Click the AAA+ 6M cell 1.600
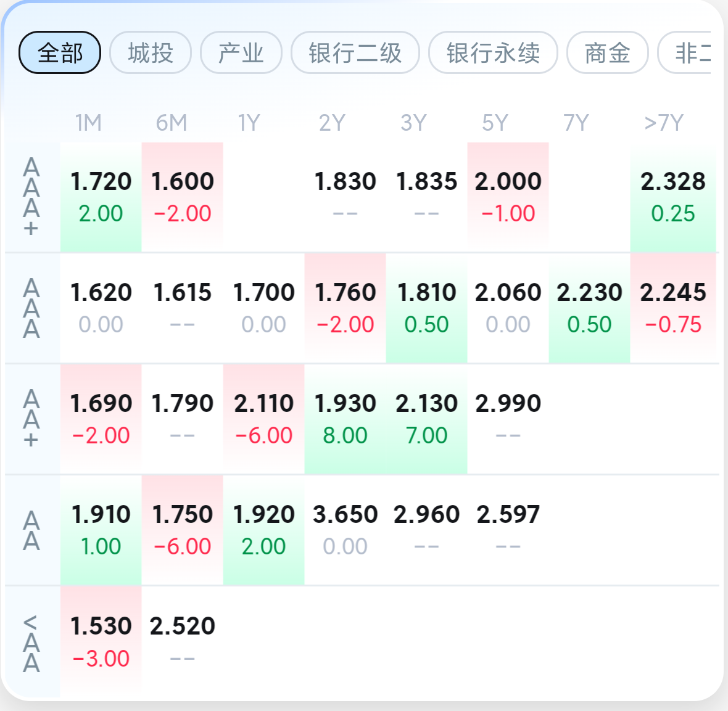The height and width of the screenshot is (711, 728). 183,197
